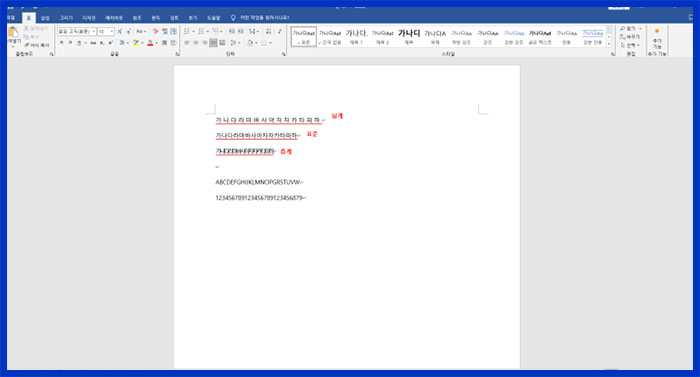Click the character border icon
The image size is (700, 377).
[173, 31]
